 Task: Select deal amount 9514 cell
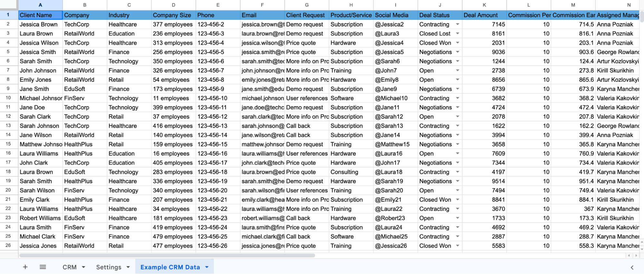[x=484, y=181]
